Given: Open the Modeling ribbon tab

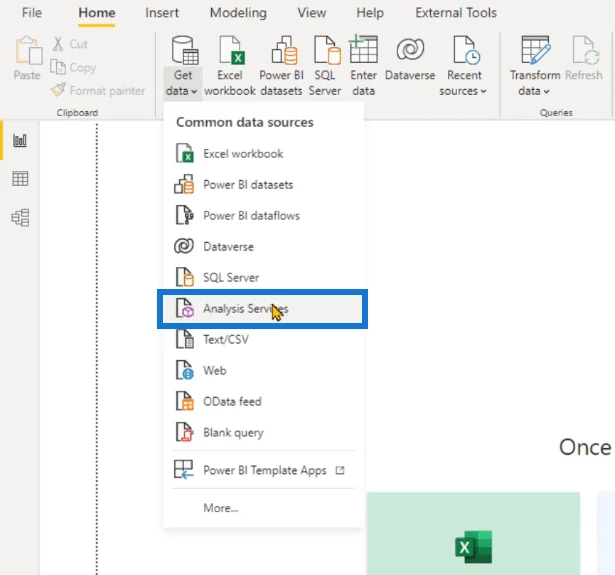Looking at the screenshot, I should (x=238, y=13).
